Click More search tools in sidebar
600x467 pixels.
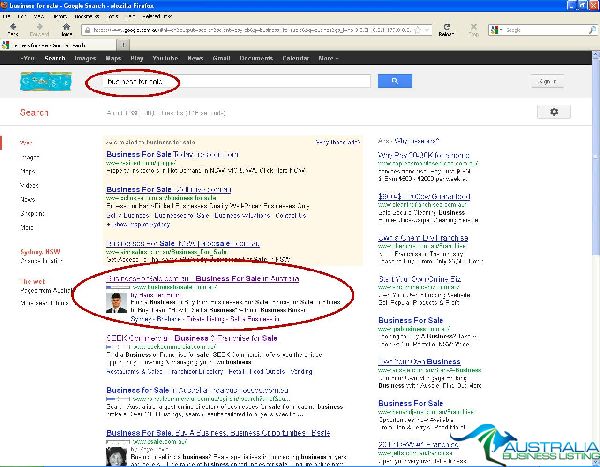(x=44, y=303)
